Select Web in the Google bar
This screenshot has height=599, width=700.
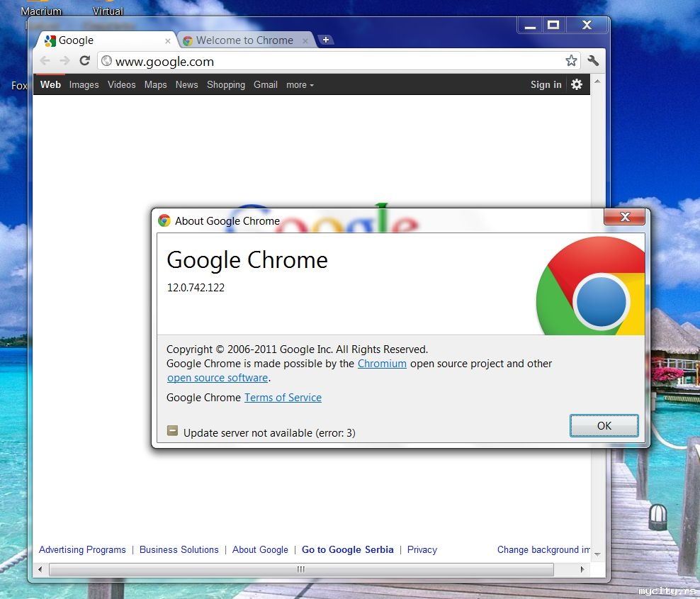[50, 84]
